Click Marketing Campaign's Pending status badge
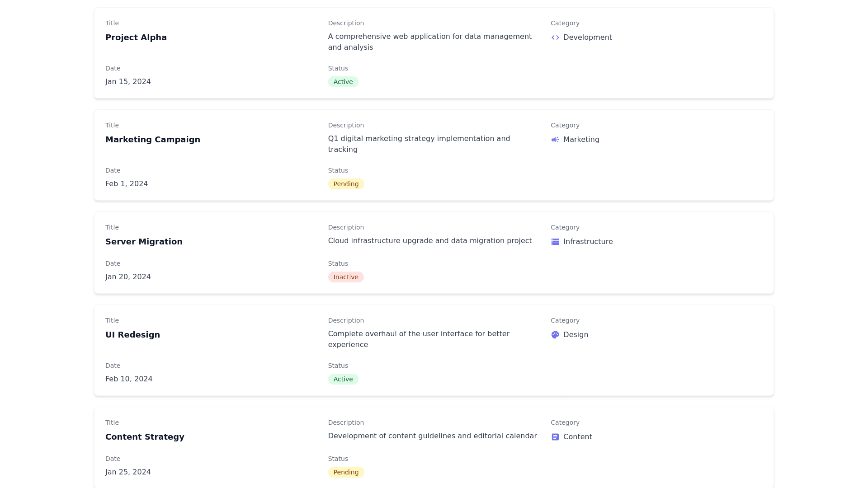Viewport: 868px width, 488px height. (346, 184)
